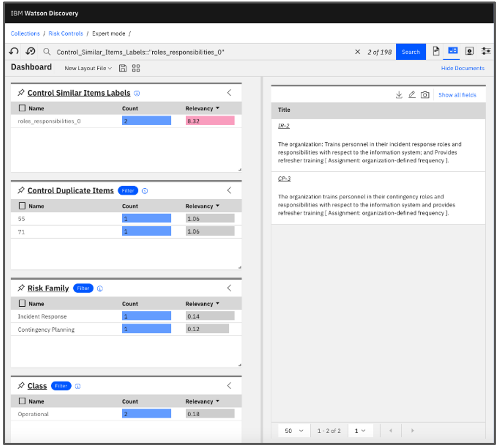The height and width of the screenshot is (448, 498).
Task: Toggle the Risk Family Filter badge
Action: (x=83, y=288)
